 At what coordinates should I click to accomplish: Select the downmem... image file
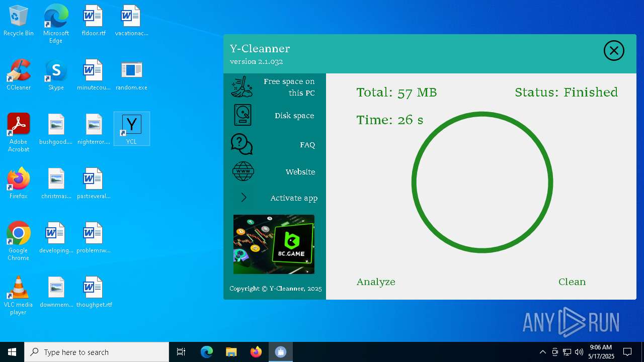(x=56, y=293)
